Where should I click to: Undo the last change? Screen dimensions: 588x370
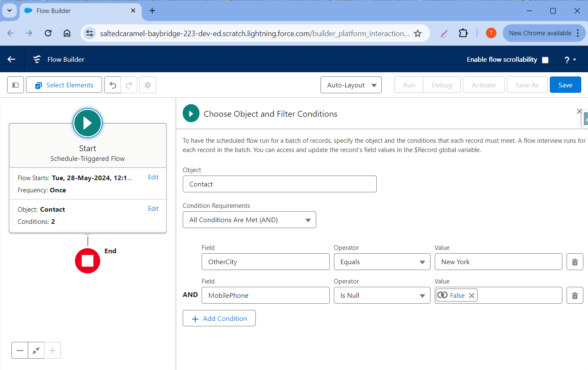113,85
